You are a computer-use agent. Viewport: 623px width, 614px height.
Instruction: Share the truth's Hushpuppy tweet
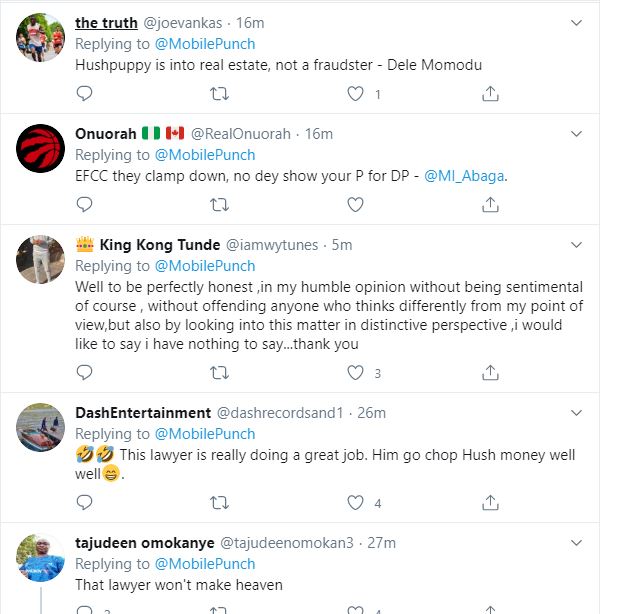coord(490,94)
